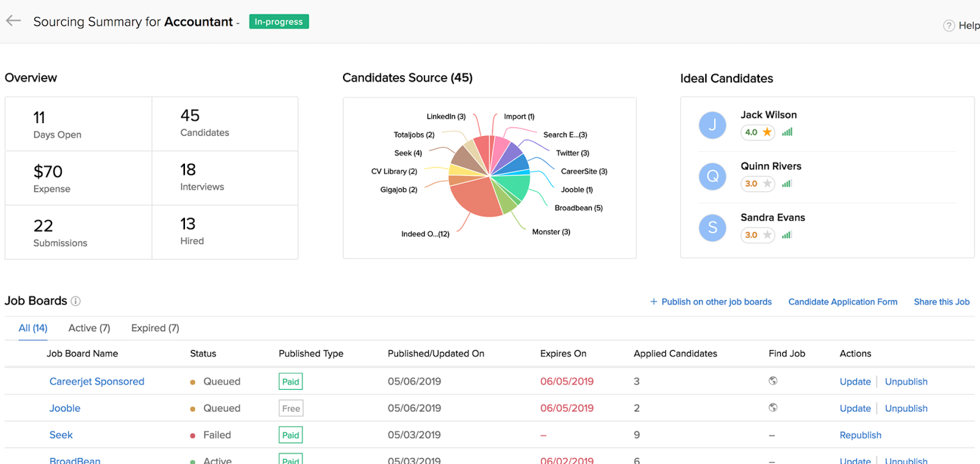Click the Job Boards info icon

click(x=75, y=301)
